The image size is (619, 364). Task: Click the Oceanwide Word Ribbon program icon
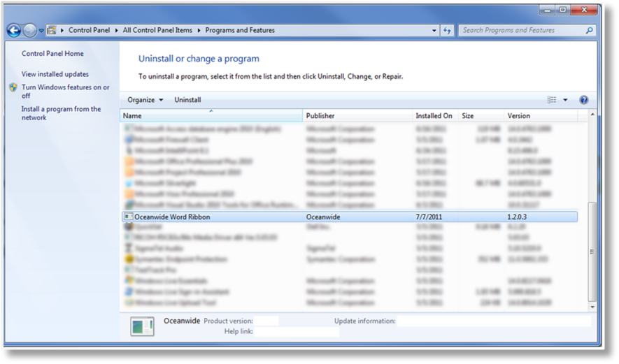point(128,217)
